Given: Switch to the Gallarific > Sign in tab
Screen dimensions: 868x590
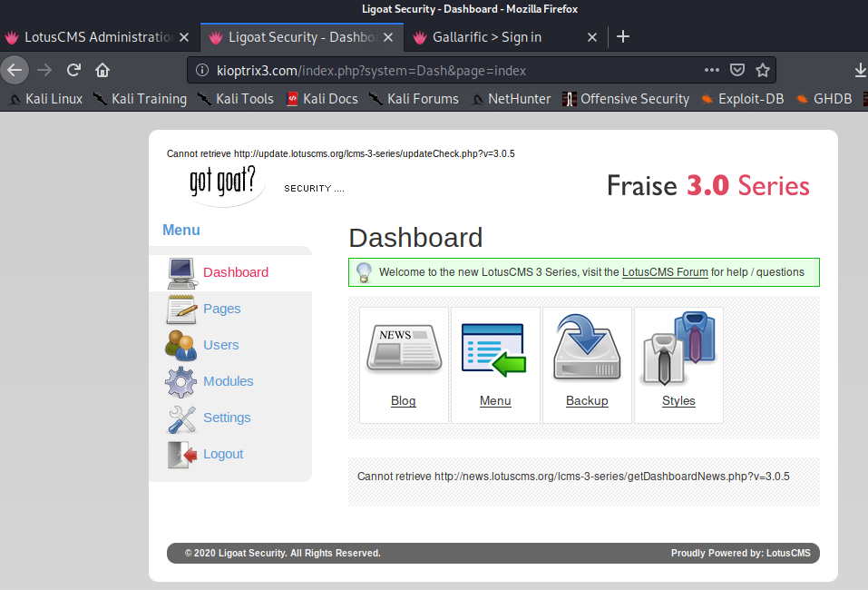Looking at the screenshot, I should click(487, 37).
